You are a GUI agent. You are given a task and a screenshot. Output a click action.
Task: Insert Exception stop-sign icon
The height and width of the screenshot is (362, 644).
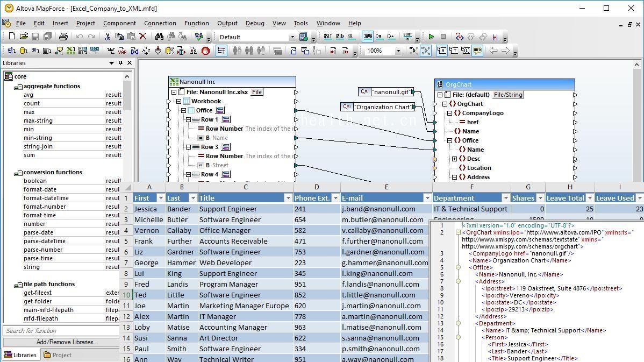(x=206, y=51)
